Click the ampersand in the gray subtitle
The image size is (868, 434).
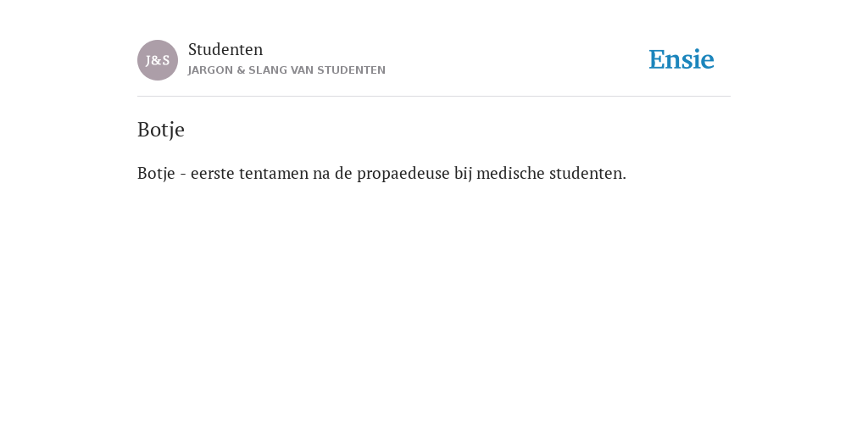coord(240,70)
